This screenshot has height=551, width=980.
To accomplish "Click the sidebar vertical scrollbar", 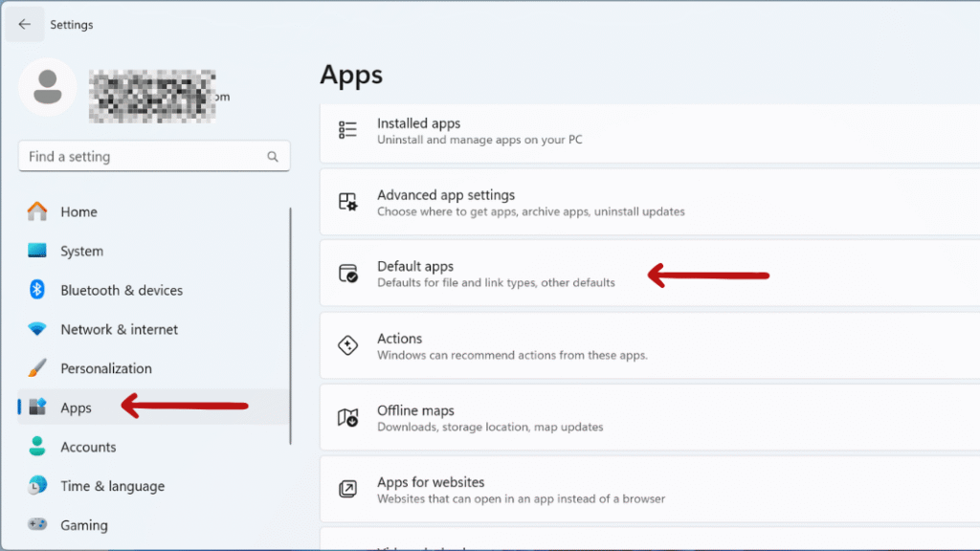I will pyautogui.click(x=291, y=326).
